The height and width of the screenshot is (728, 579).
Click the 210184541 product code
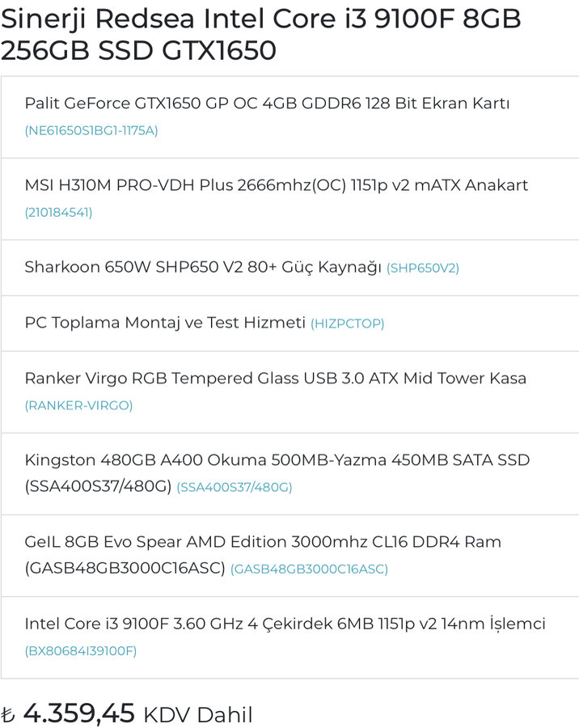pyautogui.click(x=58, y=213)
